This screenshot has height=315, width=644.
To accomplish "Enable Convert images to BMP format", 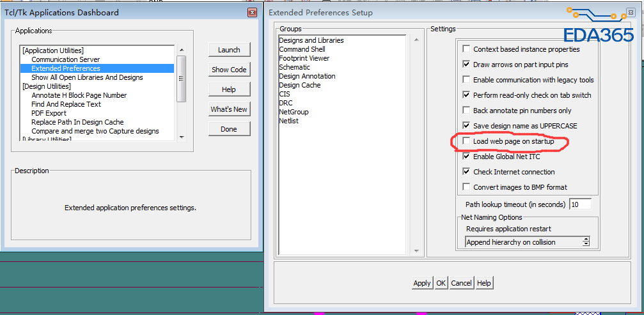I will click(466, 187).
